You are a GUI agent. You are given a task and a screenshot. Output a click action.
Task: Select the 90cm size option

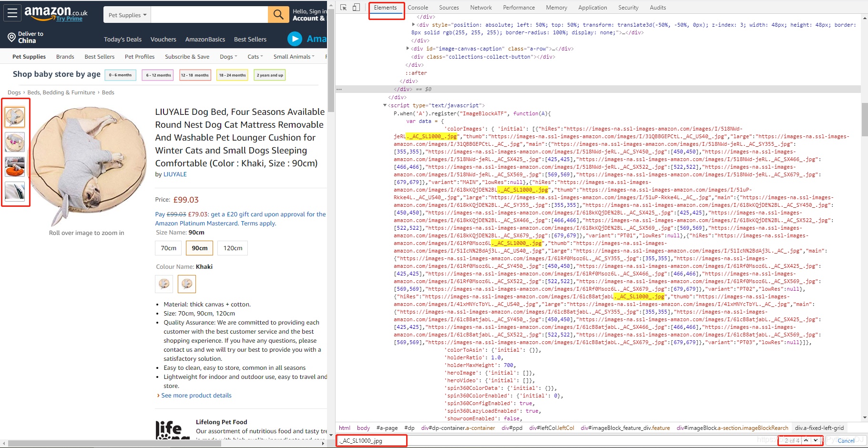coord(200,248)
